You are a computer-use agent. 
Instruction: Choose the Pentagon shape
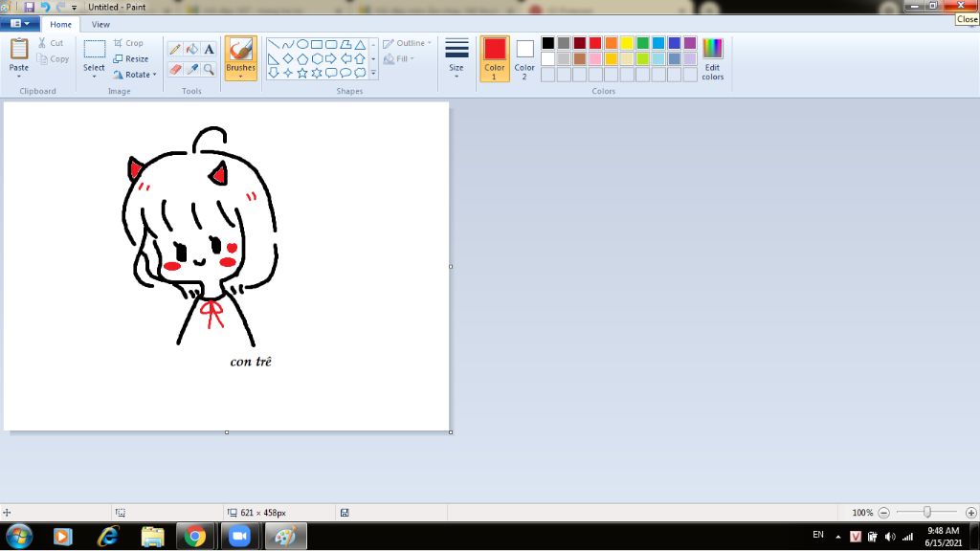[302, 58]
